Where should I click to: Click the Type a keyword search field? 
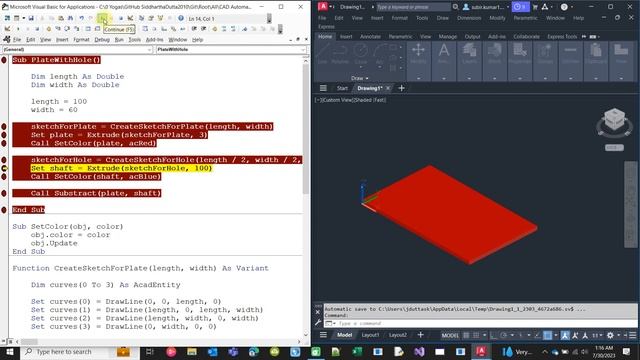click(x=413, y=7)
